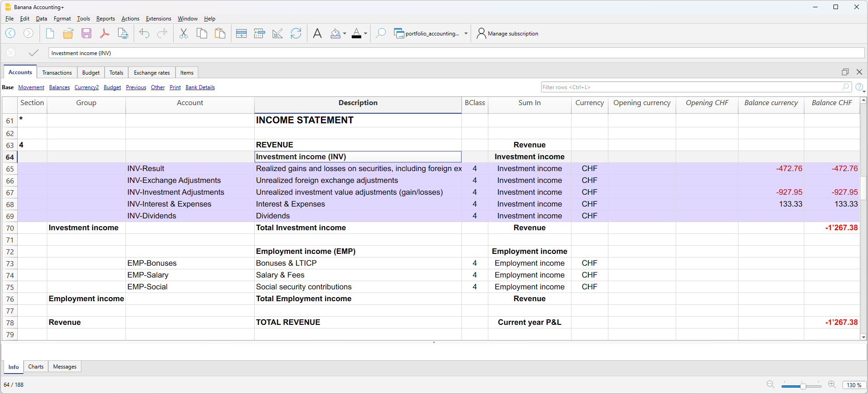Screen dimensions: 868x394
Task: Open Find with the magnifier icon
Action: click(x=381, y=33)
